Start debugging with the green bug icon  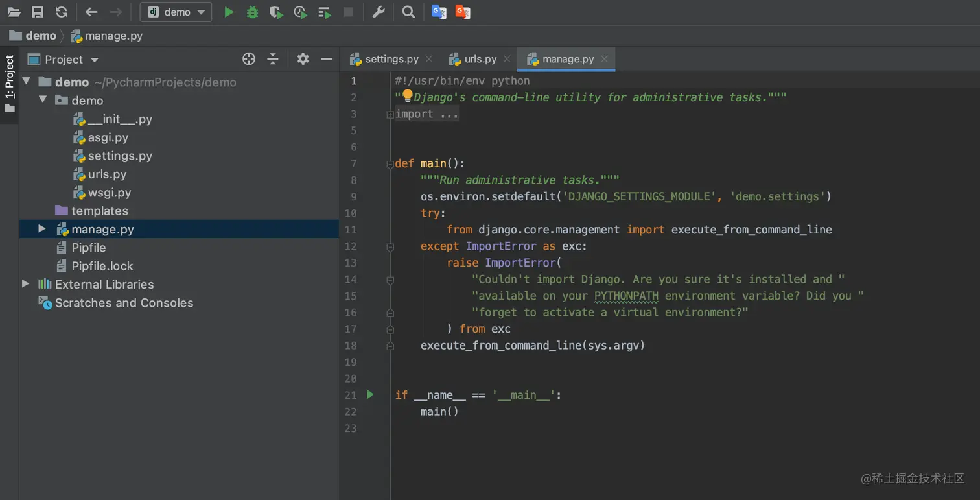click(252, 12)
